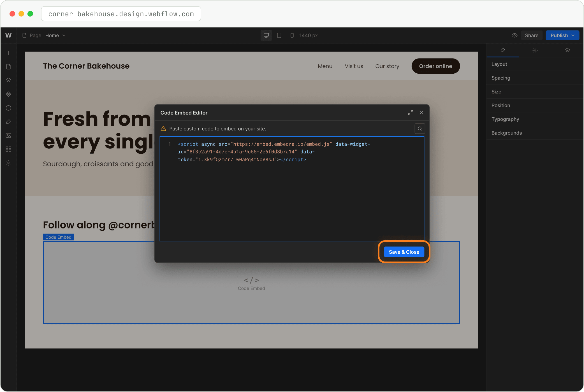Open the Variables circle icon in sidebar
Image resolution: width=584 pixels, height=392 pixels.
click(8, 108)
